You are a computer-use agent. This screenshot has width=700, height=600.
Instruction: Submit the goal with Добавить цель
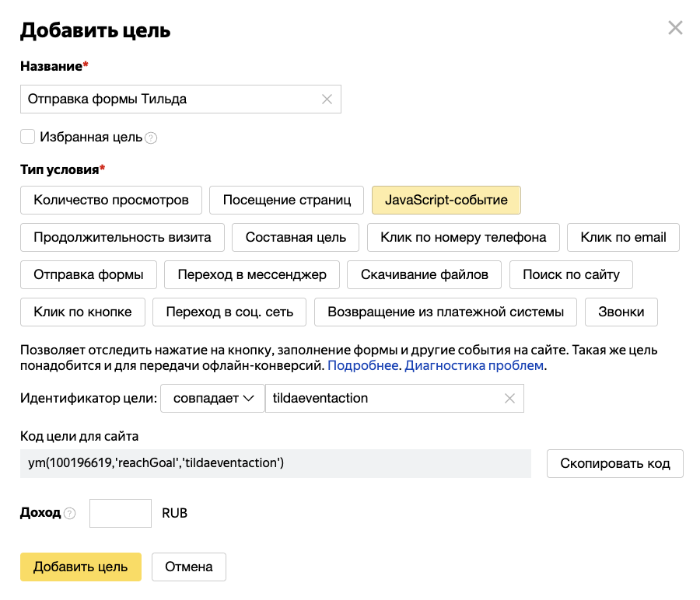[80, 567]
